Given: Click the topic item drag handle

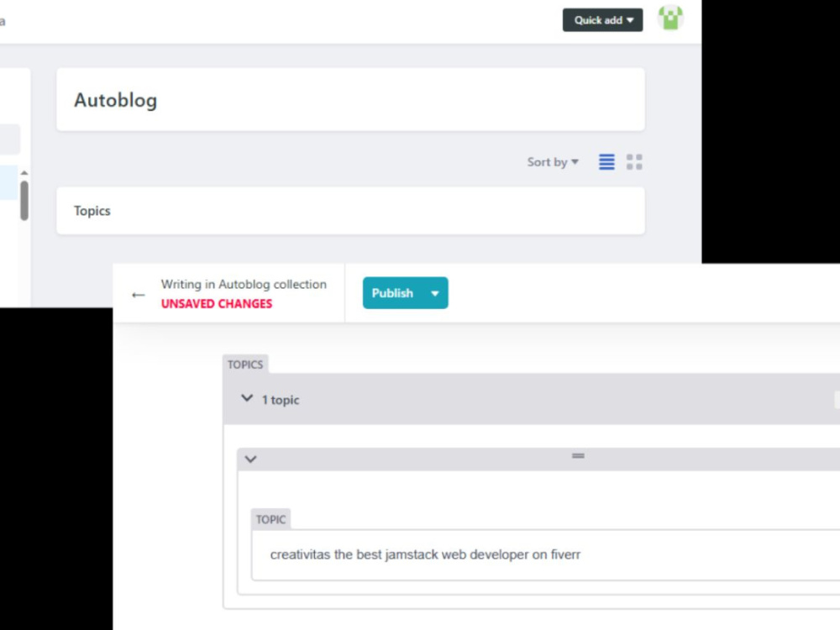Looking at the screenshot, I should coord(578,456).
